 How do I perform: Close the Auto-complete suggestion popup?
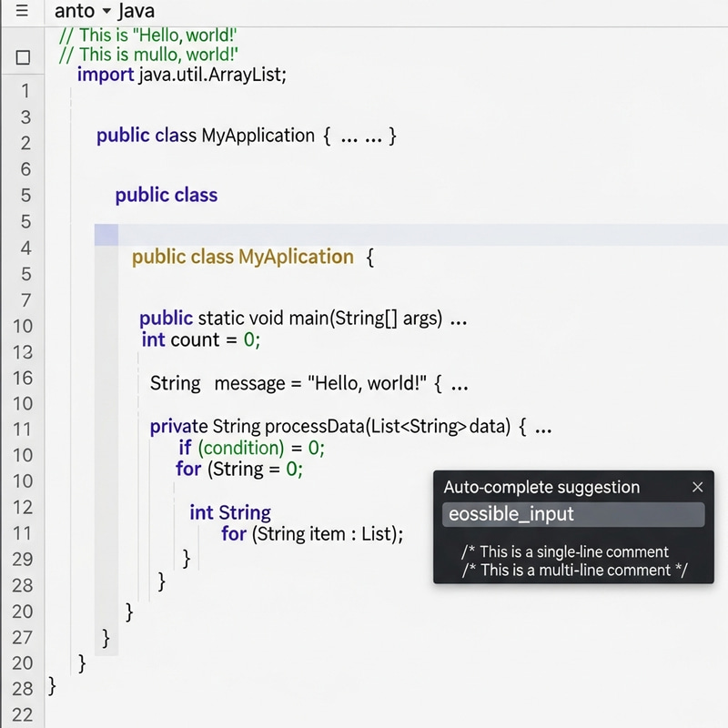coord(698,487)
